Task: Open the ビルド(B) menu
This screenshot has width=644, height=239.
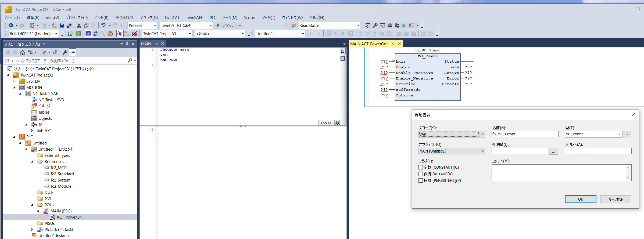Action: tap(101, 17)
